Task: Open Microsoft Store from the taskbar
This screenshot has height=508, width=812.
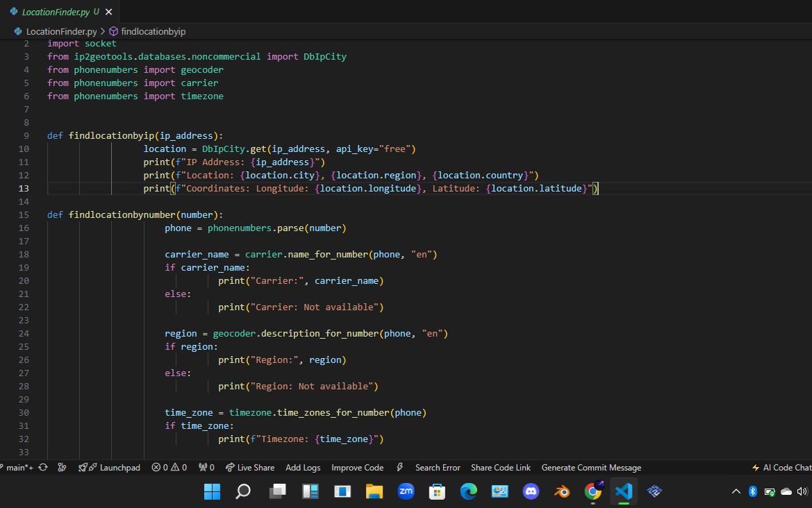Action: pos(437,491)
